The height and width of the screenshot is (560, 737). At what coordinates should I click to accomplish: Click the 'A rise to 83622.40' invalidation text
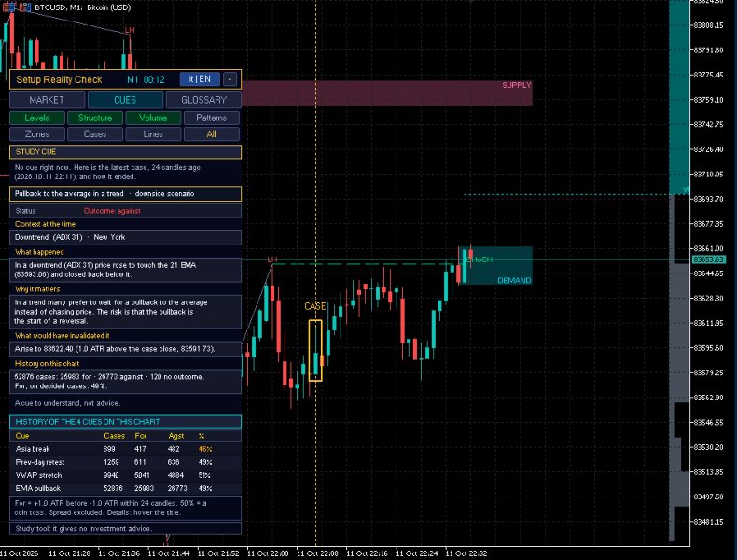[115, 349]
